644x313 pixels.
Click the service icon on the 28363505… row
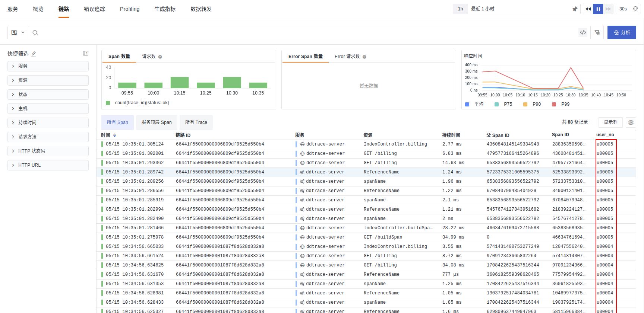302,144
